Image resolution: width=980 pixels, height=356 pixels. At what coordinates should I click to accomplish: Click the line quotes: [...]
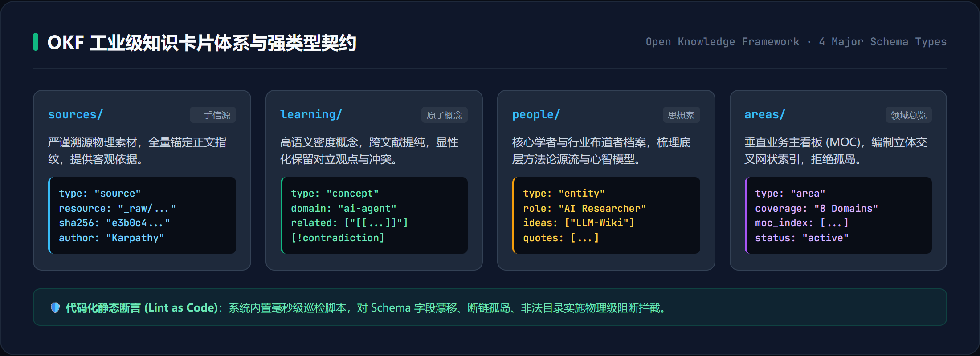[561, 238]
